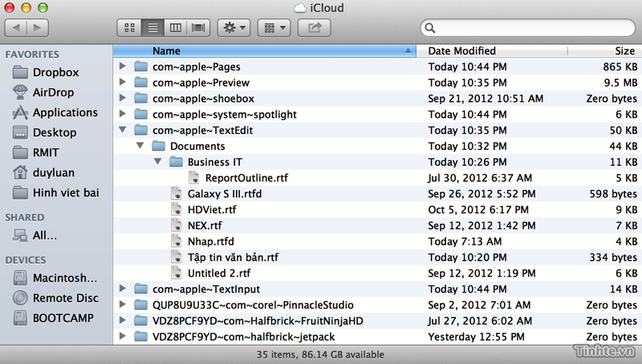The image size is (642, 364).
Task: Select the com~apple~system~spotlight folder icon
Action: [x=141, y=114]
